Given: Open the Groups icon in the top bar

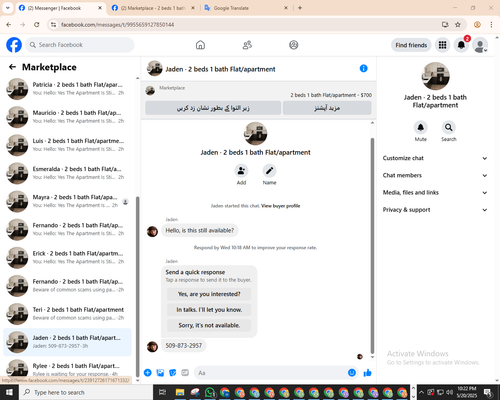Looking at the screenshot, I should pyautogui.click(x=294, y=45).
